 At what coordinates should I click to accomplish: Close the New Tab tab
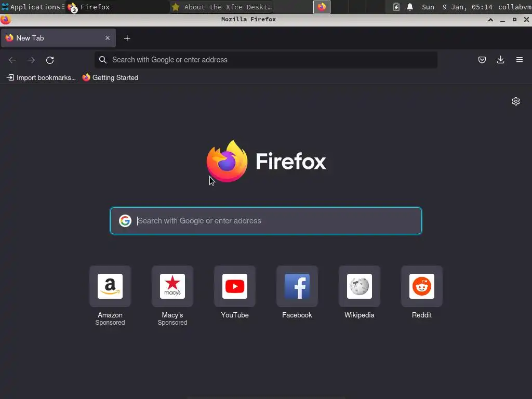108,38
